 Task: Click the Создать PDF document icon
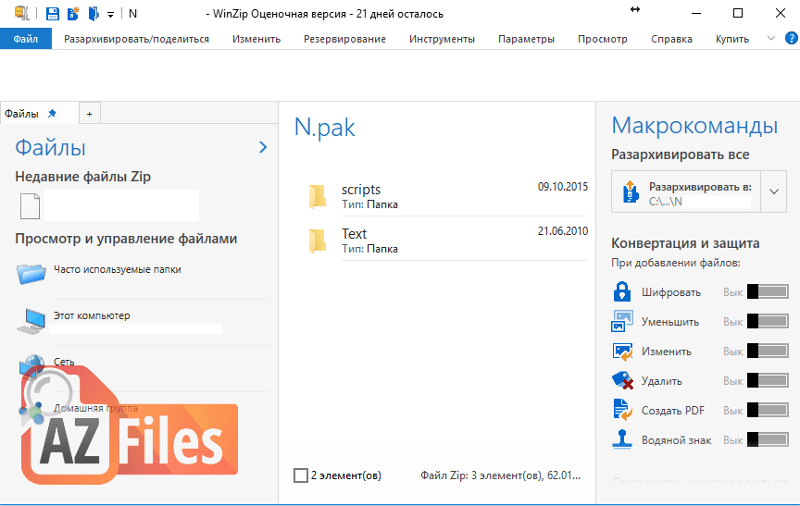tap(622, 410)
